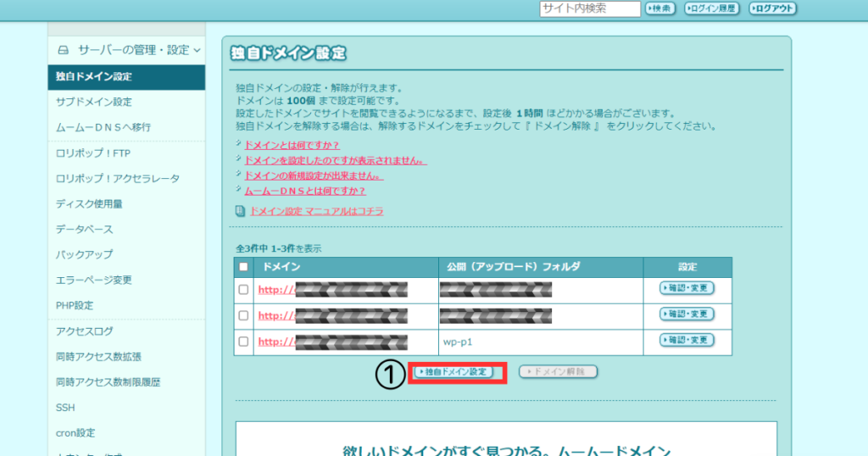Click the document icon beside ドメイン設定 マニュアル

pyautogui.click(x=240, y=211)
